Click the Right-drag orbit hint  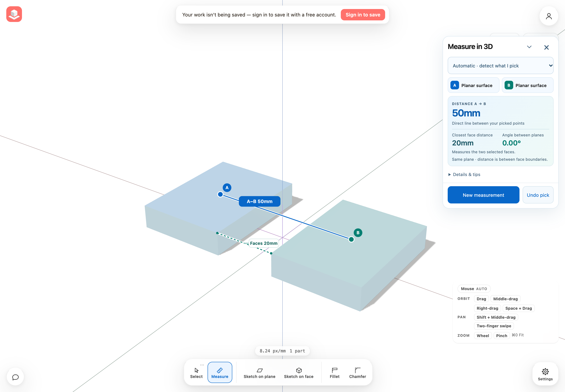(x=487, y=308)
